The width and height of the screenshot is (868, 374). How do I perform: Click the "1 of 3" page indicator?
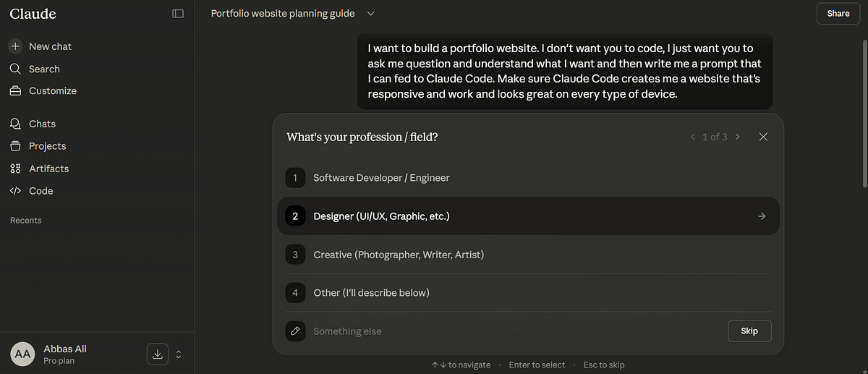click(x=715, y=137)
